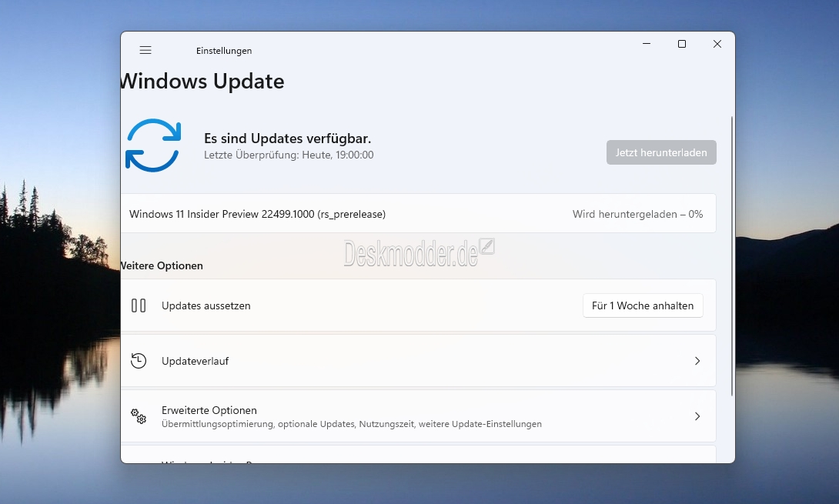Click the Jetzt herunterladen button

(661, 152)
